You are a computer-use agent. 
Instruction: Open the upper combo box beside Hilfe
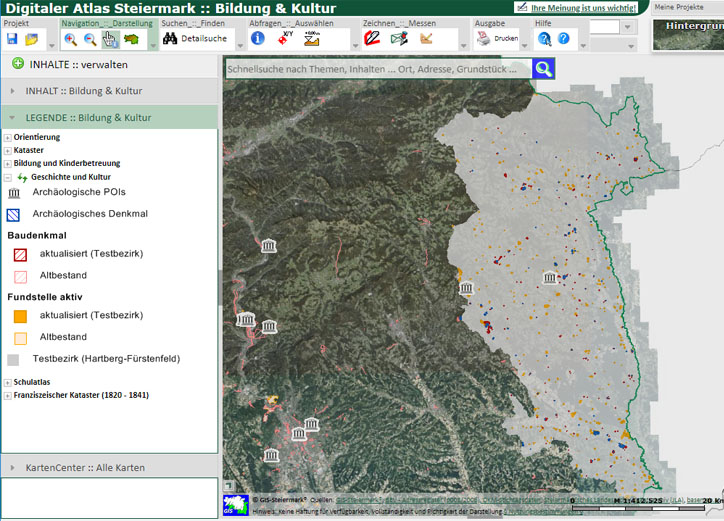click(627, 27)
